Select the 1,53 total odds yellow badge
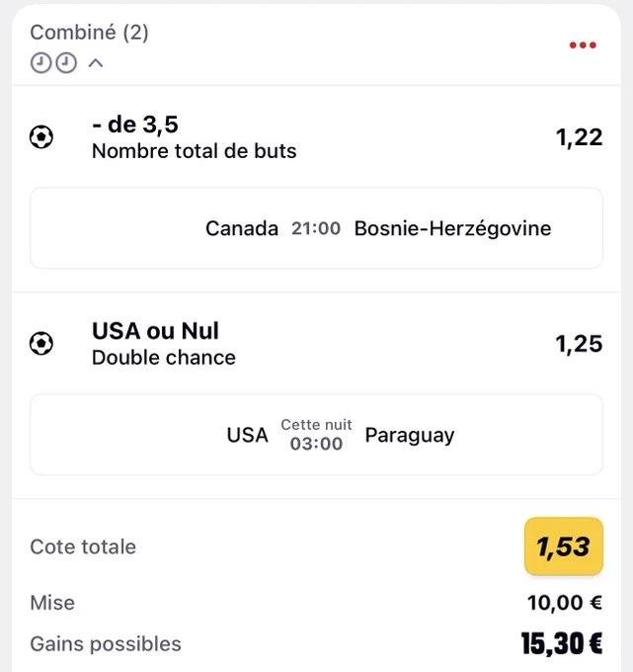Viewport: 633px width, 672px height. coord(564,546)
